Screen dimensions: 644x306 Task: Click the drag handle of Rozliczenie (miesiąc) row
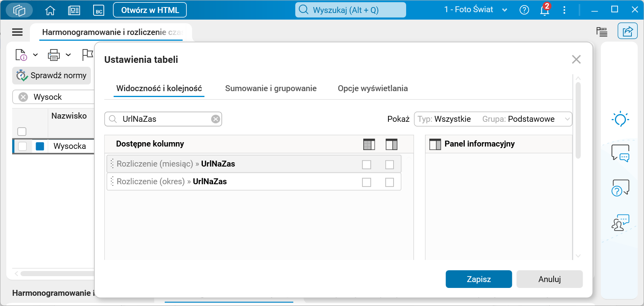(x=112, y=164)
